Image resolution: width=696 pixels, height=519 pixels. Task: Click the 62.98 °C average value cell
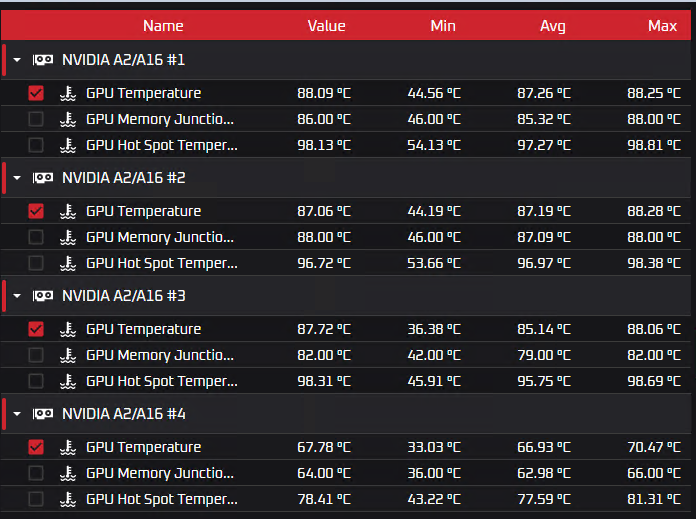pos(544,473)
